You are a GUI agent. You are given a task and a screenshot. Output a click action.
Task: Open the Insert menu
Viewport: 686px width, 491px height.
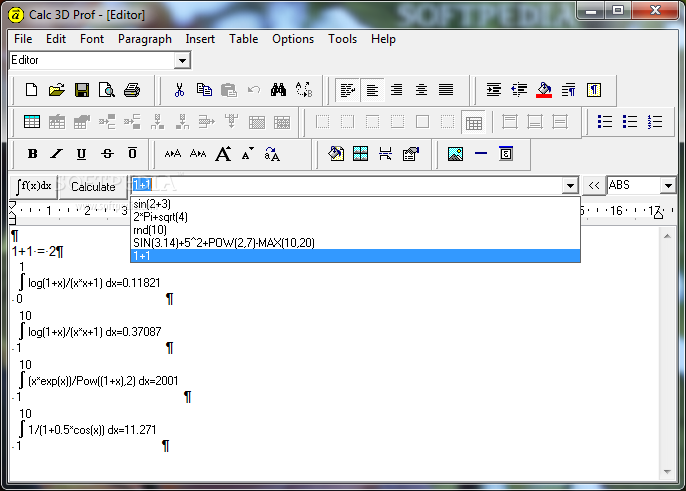coord(200,39)
